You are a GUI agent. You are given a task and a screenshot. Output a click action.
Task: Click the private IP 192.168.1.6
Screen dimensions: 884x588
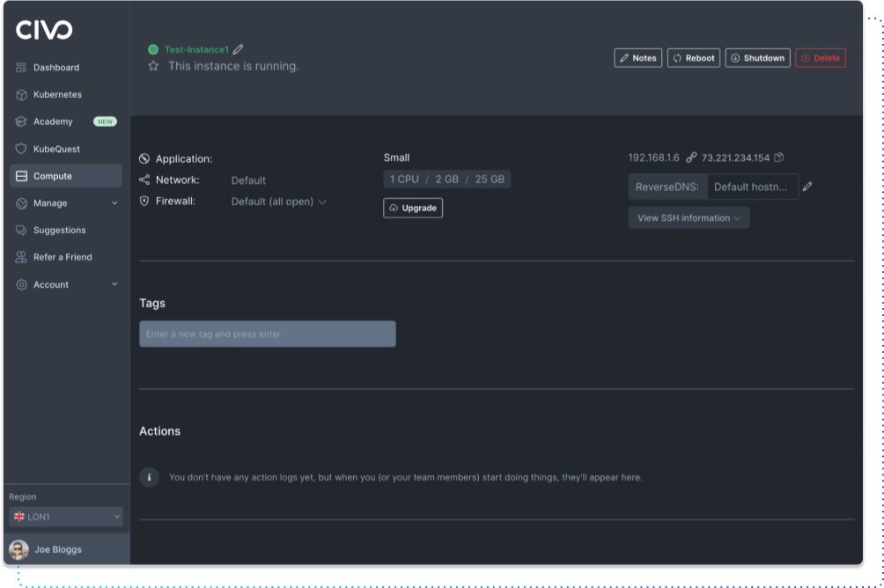[x=653, y=158]
